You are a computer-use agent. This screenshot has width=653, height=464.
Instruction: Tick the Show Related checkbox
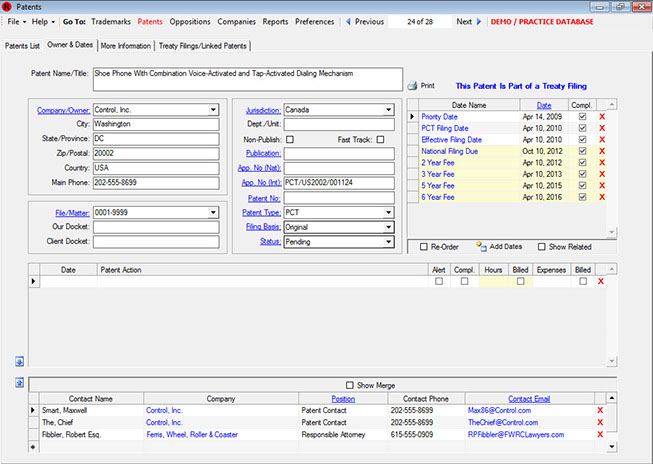pos(542,246)
